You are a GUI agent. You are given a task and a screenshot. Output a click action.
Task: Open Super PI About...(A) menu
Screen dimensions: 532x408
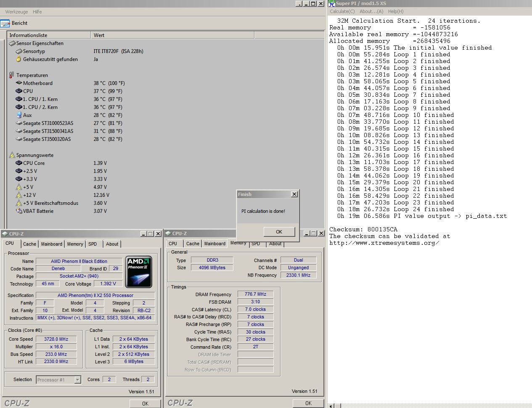click(371, 11)
